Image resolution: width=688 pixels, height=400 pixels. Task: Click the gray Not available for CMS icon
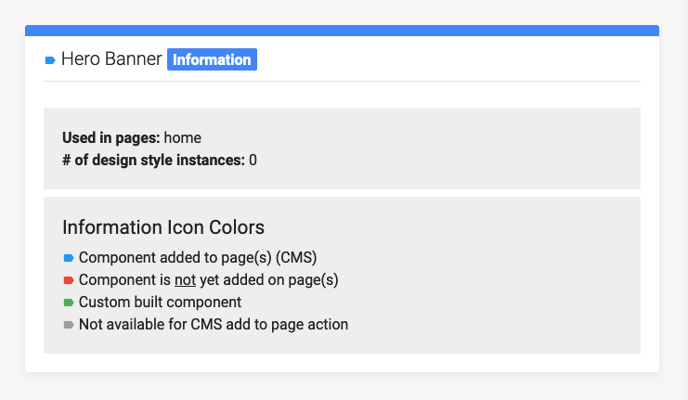click(x=68, y=325)
